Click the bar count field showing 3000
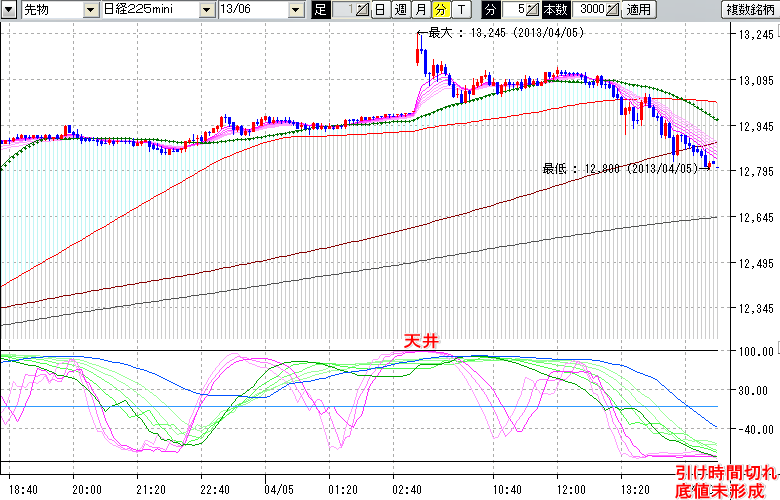Viewport: 780px width, 500px height. [589, 10]
